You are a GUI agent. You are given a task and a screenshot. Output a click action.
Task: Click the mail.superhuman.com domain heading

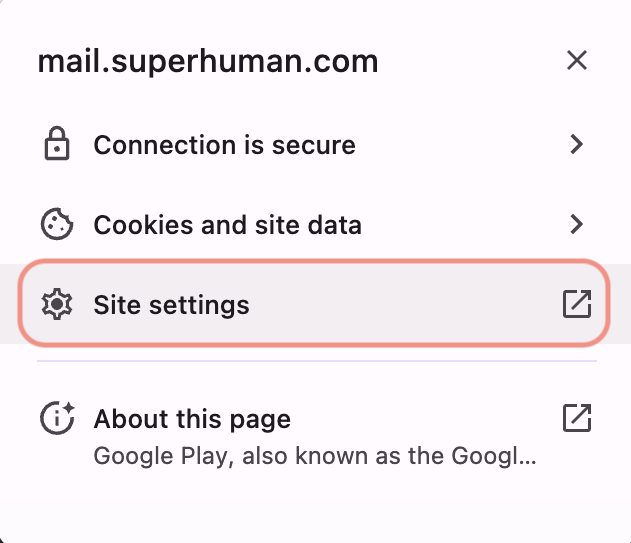tap(207, 61)
